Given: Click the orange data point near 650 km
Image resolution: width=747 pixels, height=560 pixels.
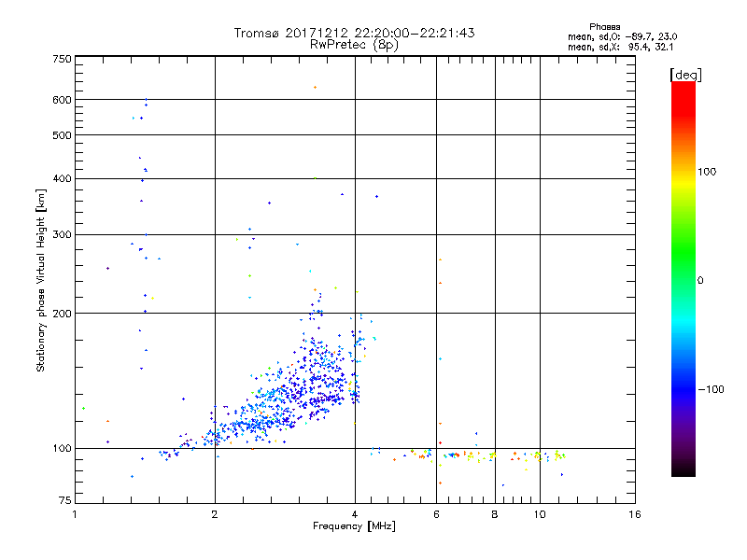Looking at the screenshot, I should click(x=315, y=88).
